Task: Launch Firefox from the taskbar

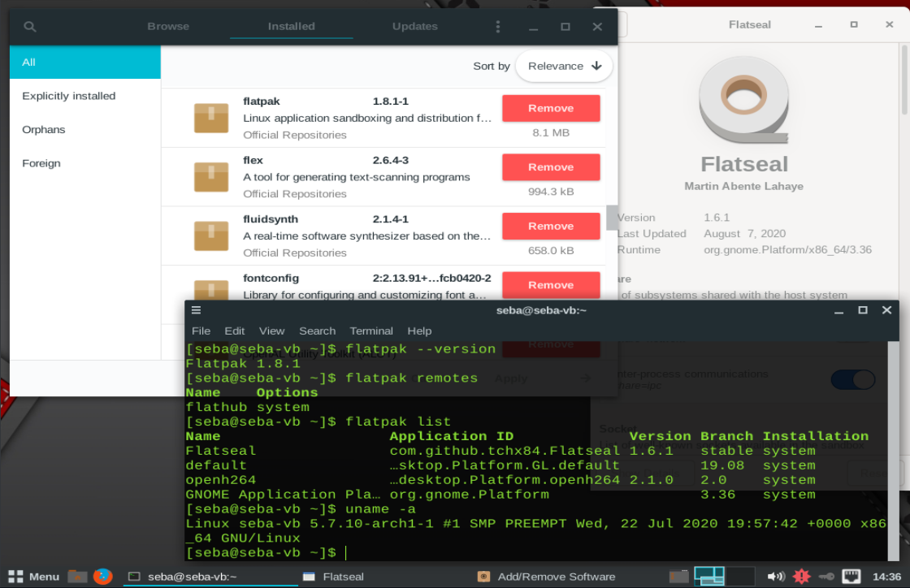Action: coord(102,576)
